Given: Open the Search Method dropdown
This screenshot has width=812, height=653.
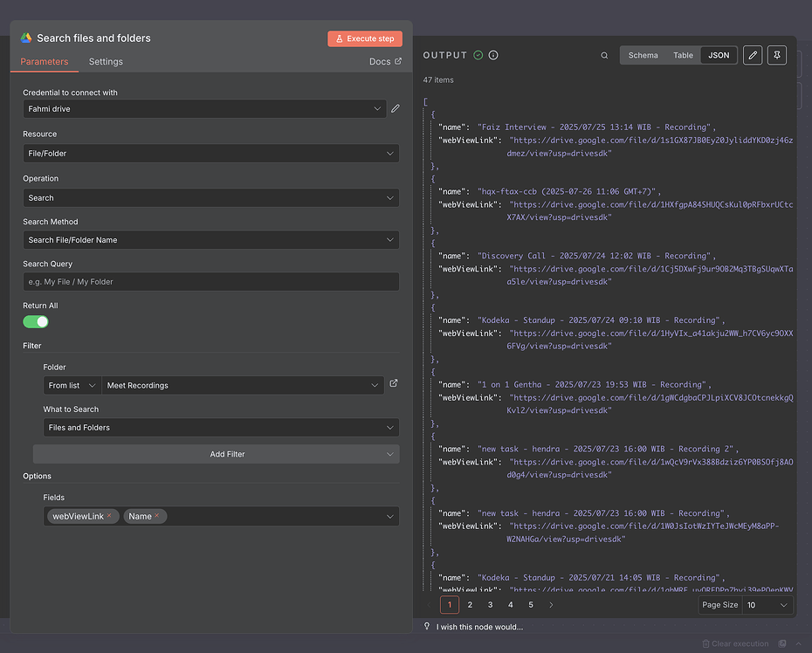Looking at the screenshot, I should tap(210, 240).
